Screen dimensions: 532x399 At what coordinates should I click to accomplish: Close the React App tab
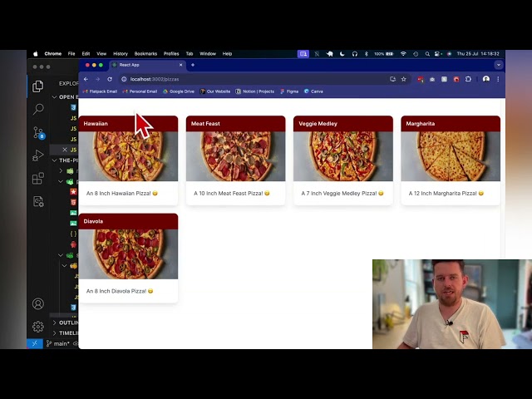(x=181, y=65)
